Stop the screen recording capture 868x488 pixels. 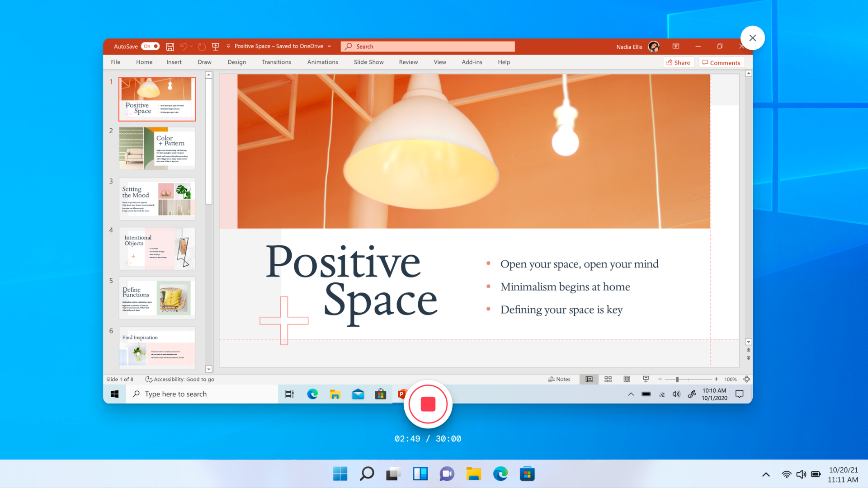[428, 404]
